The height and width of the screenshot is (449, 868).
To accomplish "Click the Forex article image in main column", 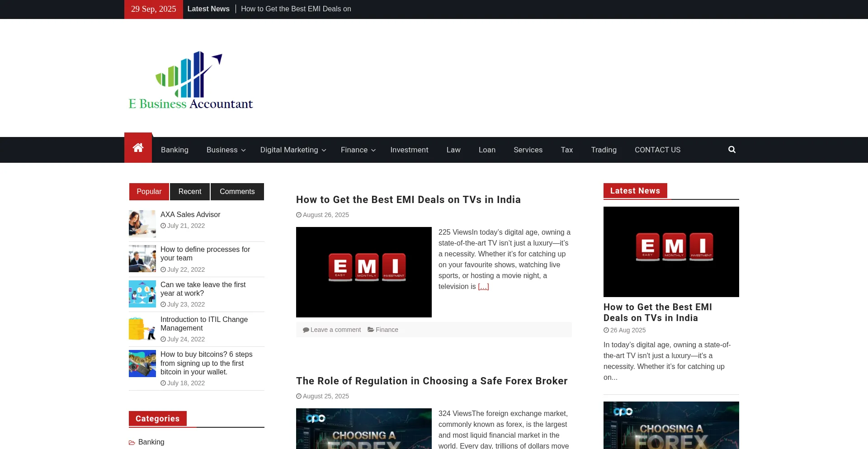I will 364,429.
